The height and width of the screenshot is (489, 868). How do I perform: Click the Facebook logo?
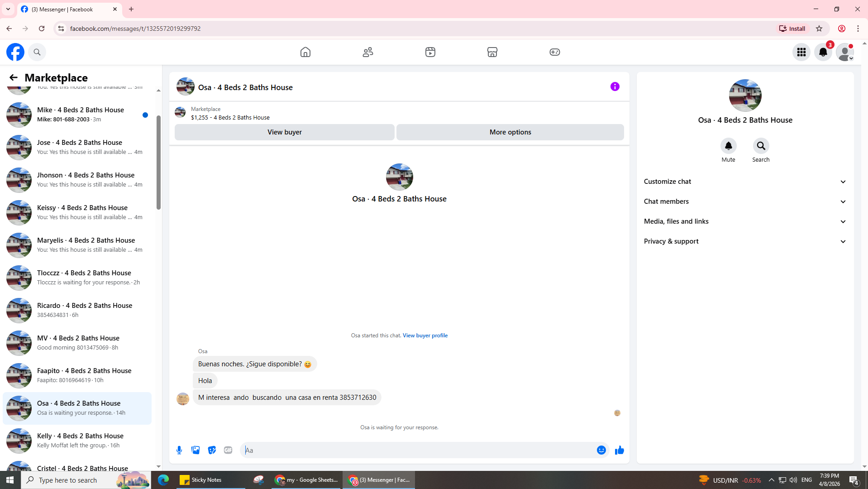point(15,52)
